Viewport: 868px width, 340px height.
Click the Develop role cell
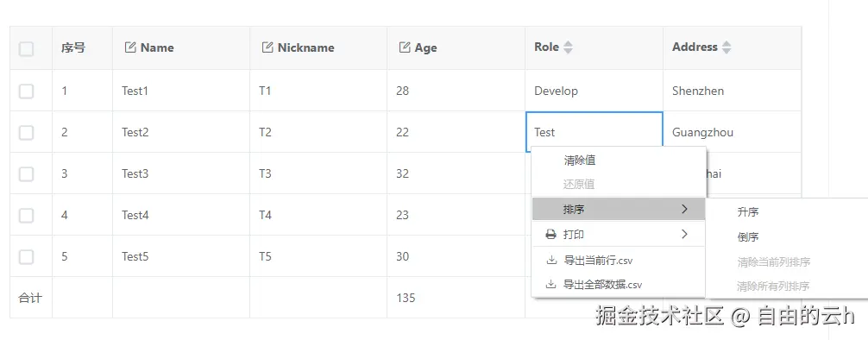point(594,91)
